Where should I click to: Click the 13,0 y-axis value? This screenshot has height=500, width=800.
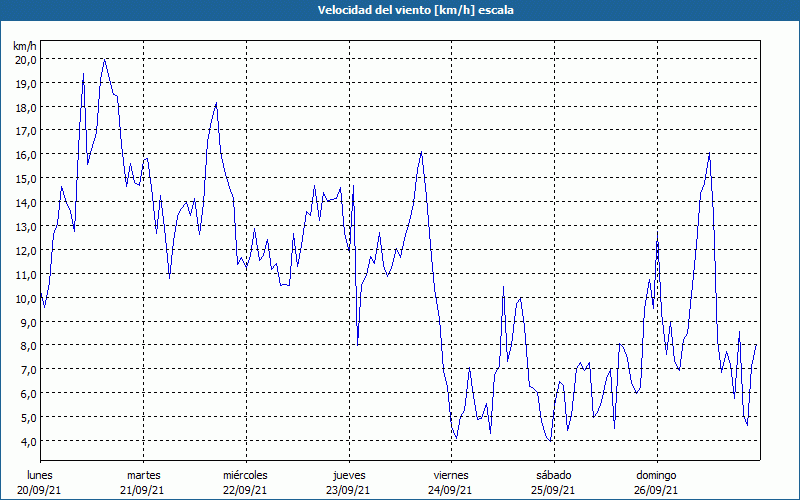(x=27, y=227)
